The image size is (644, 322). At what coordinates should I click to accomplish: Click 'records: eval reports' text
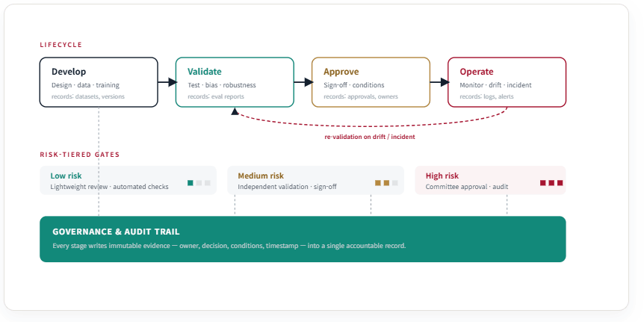[216, 96]
